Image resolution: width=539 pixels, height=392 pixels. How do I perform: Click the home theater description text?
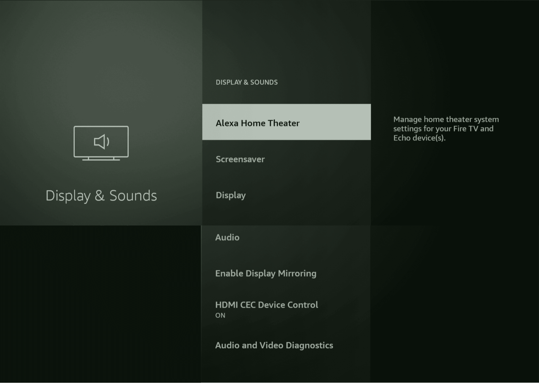[446, 129]
